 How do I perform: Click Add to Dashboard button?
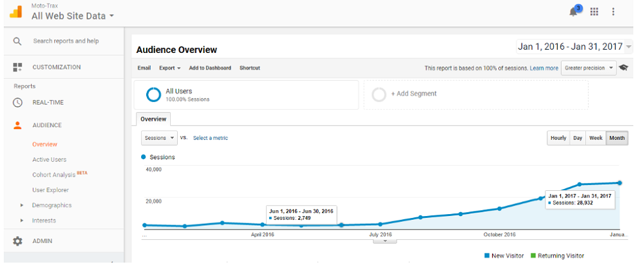coord(210,68)
